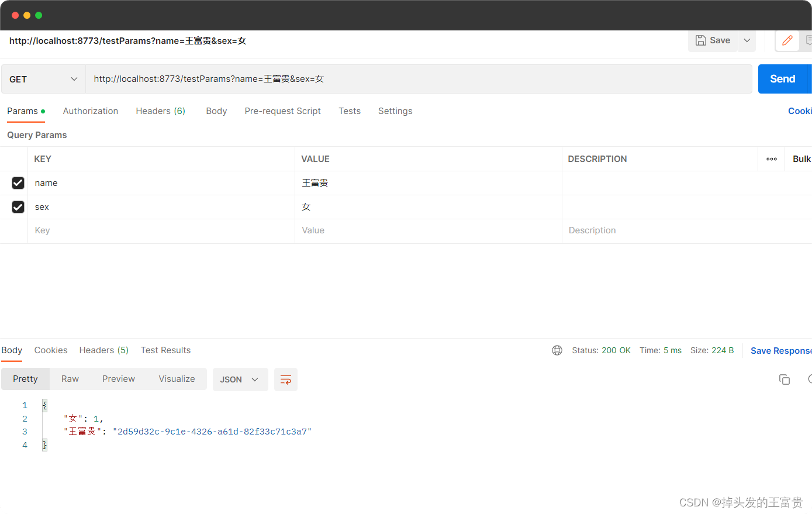
Task: Click the UUID value in response line 3
Action: (212, 432)
